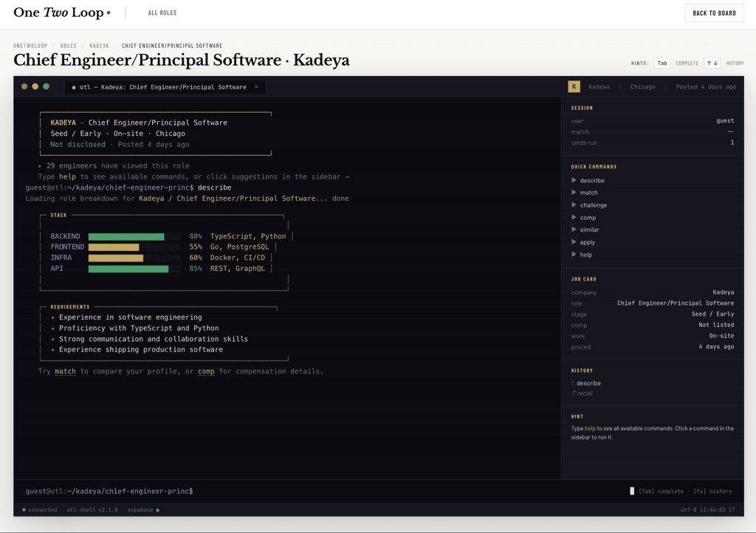756x533 pixels.
Task: Run the comp quick command
Action: click(588, 217)
